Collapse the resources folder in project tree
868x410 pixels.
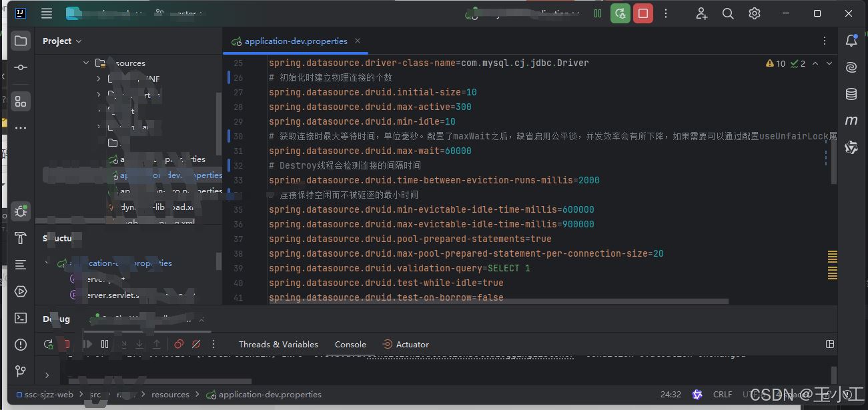[x=86, y=63]
